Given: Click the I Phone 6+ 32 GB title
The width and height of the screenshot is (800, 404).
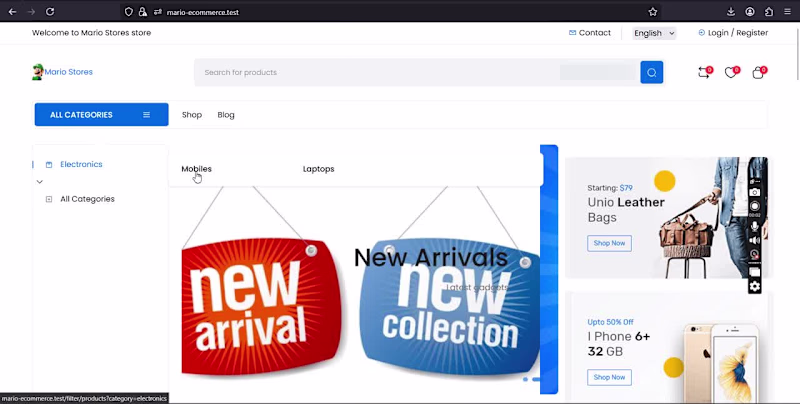Looking at the screenshot, I should click(618, 344).
